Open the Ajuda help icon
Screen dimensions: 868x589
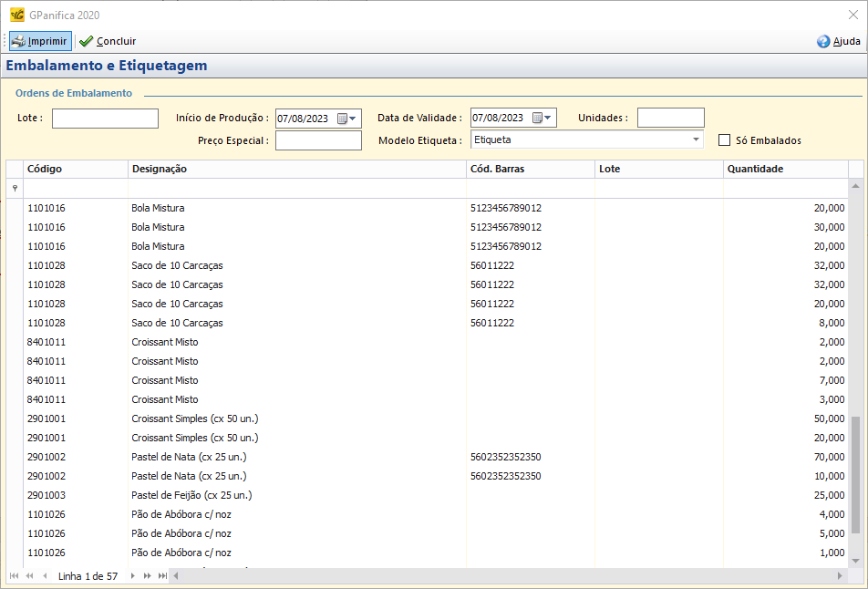(x=837, y=41)
